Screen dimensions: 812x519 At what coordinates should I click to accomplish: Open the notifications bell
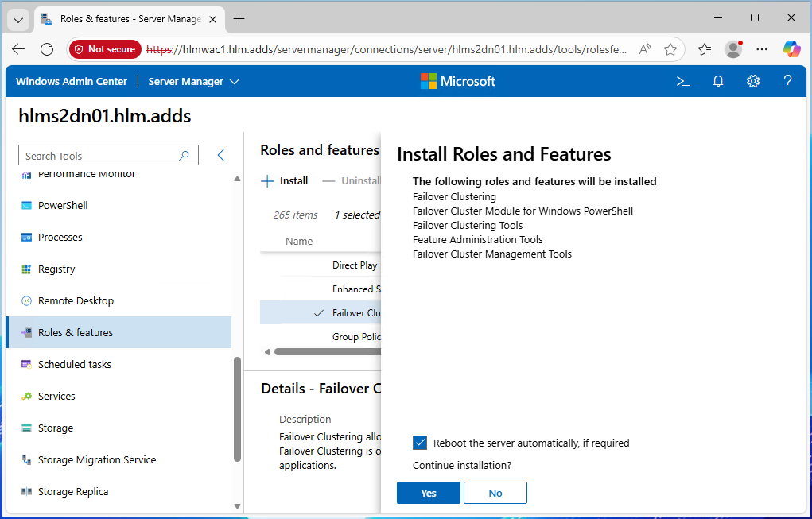tap(718, 81)
